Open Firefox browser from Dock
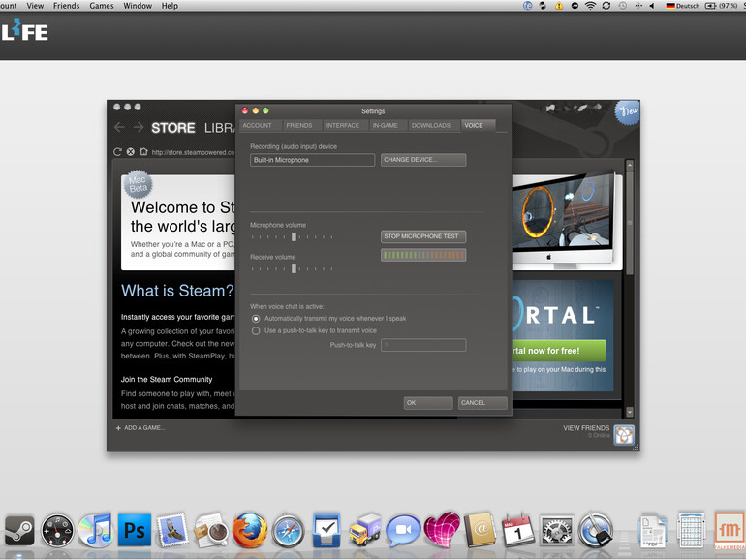Viewport: 746px width, 560px height. coord(249,530)
